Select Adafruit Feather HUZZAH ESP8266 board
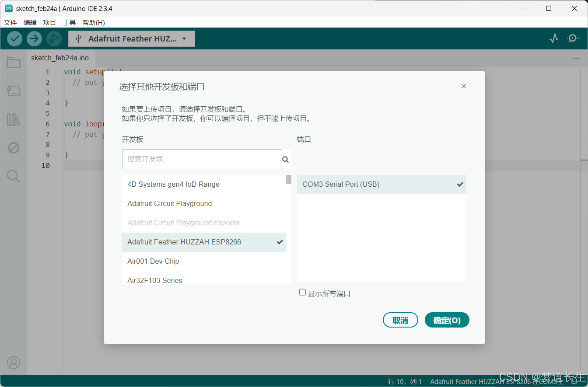Image resolution: width=588 pixels, height=387 pixels. [204, 242]
